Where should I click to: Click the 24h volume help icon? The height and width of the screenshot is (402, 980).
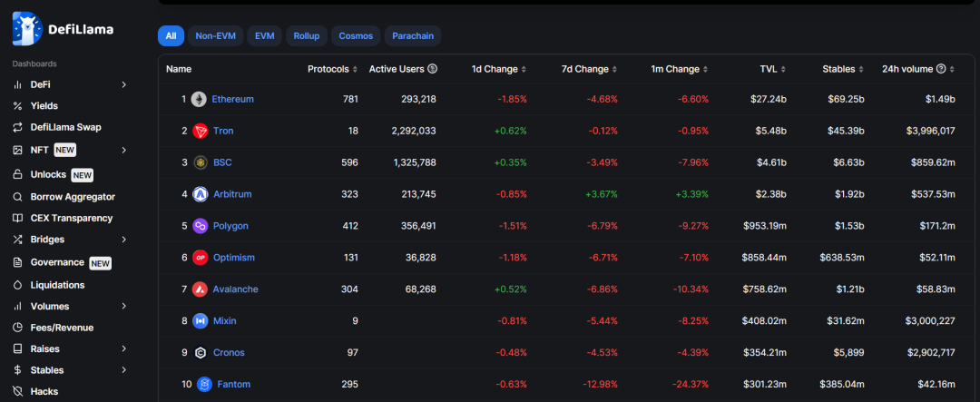click(941, 69)
